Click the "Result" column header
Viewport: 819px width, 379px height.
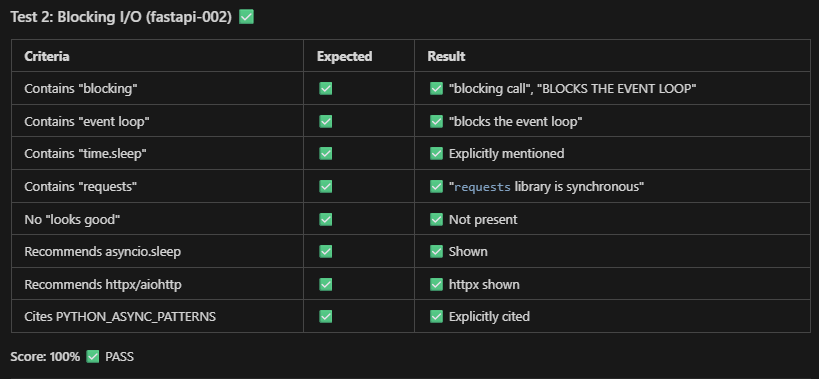446,56
